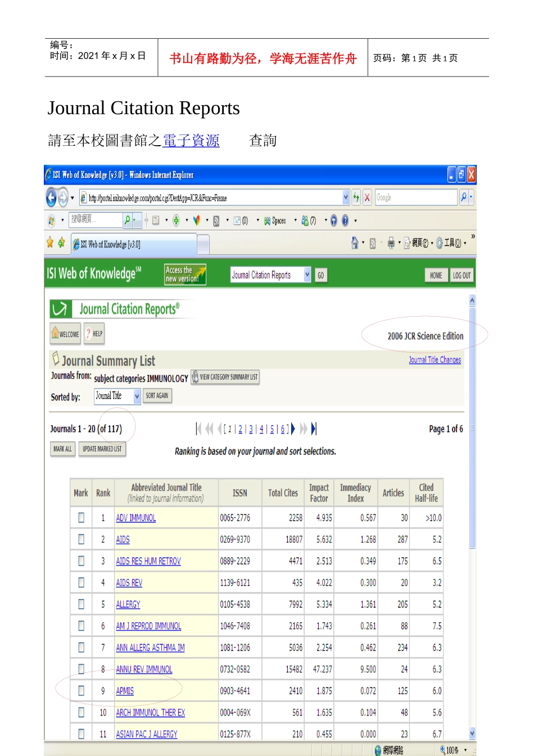Tick the Mark checkbox for ADV IMMUNOL
This screenshot has width=534, height=756.
[x=81, y=517]
